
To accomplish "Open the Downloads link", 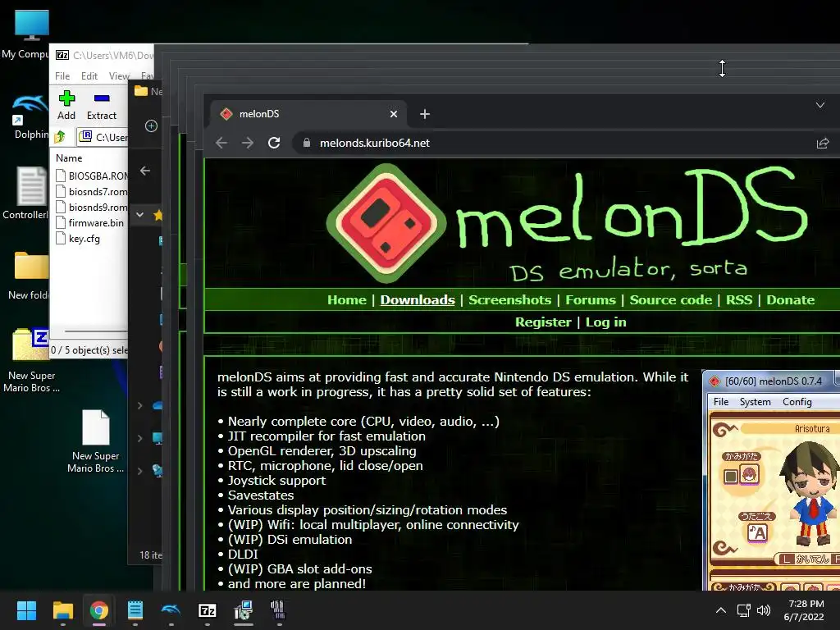I will pyautogui.click(x=418, y=300).
